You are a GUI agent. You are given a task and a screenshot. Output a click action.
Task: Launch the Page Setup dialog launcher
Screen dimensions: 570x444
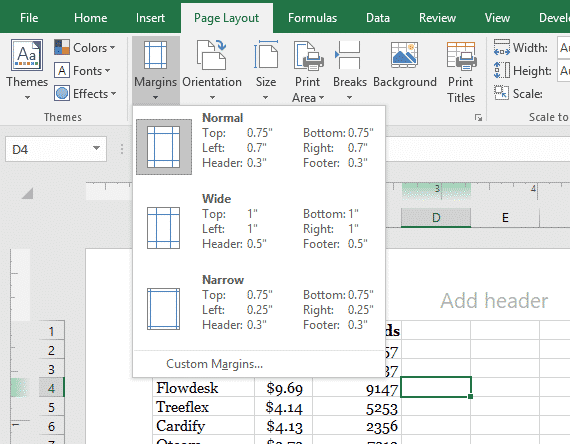[478, 117]
